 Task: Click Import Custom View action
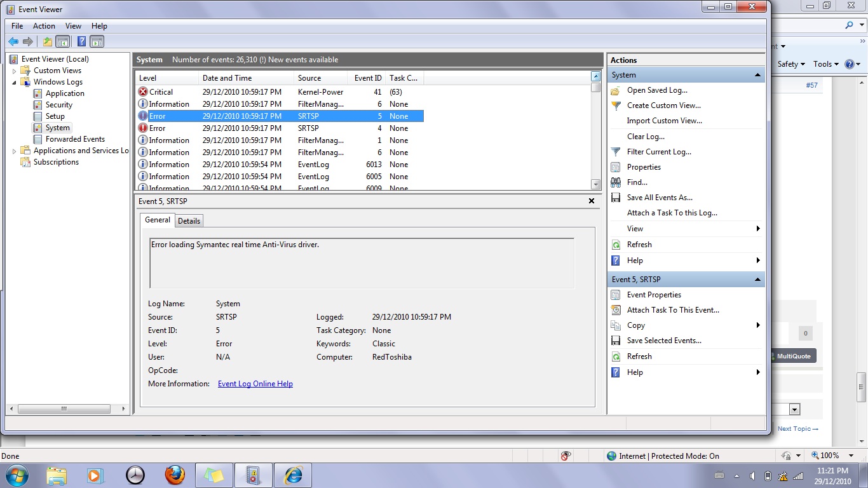[664, 121]
